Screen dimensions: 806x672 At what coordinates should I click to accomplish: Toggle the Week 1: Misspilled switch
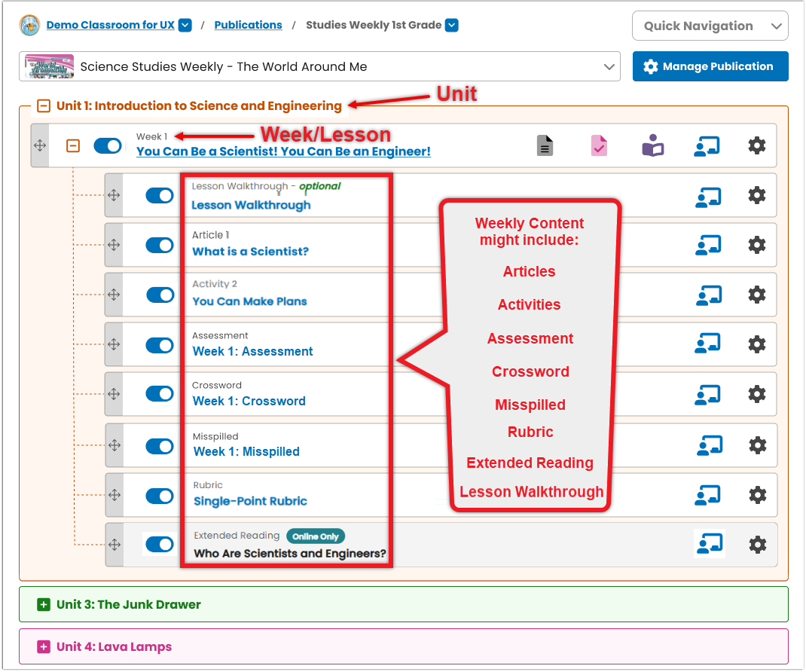160,446
